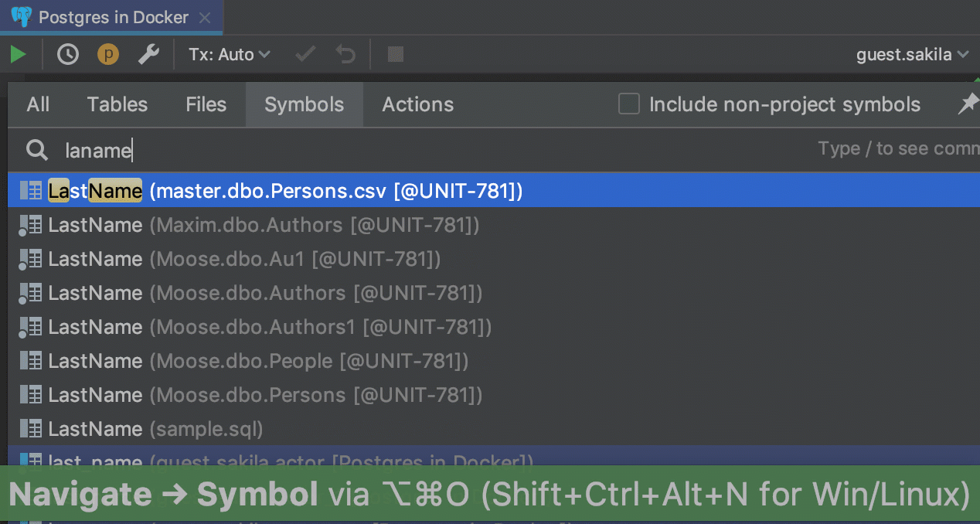This screenshot has width=980, height=524.
Task: Click the rollback undo arrow icon
Action: (x=345, y=54)
